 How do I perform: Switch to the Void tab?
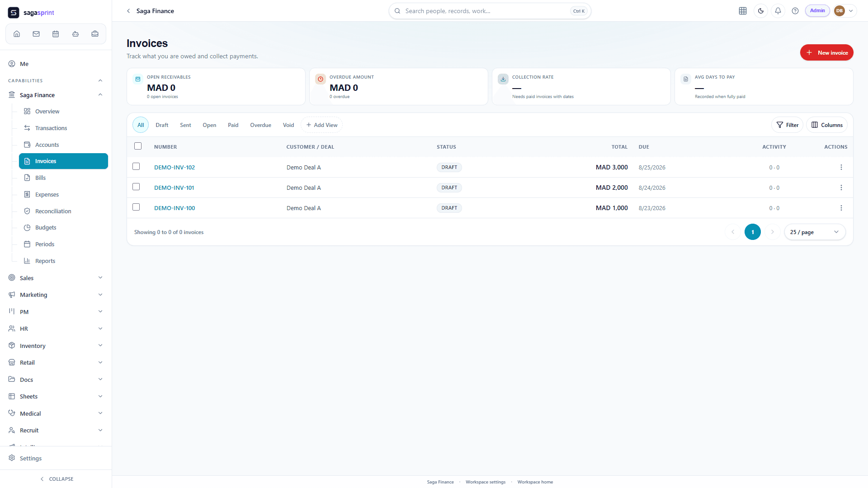[x=288, y=125]
